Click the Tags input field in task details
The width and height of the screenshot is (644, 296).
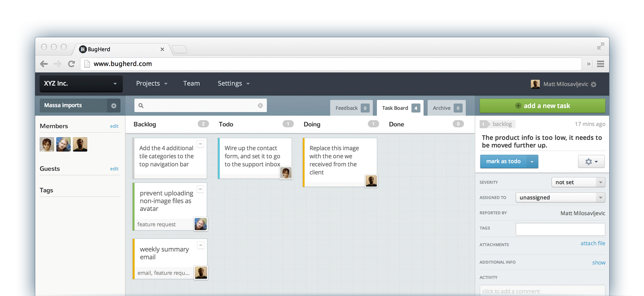[x=560, y=229]
